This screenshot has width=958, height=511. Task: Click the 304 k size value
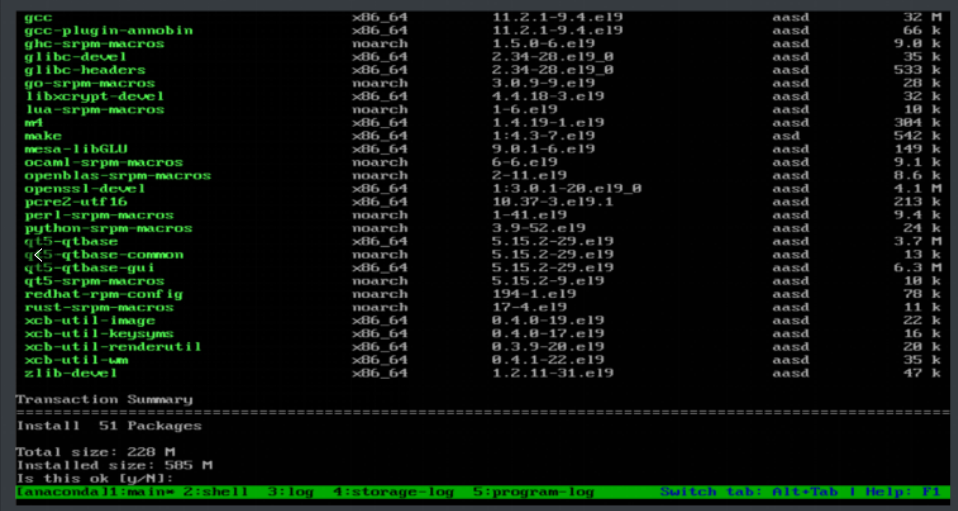click(917, 123)
